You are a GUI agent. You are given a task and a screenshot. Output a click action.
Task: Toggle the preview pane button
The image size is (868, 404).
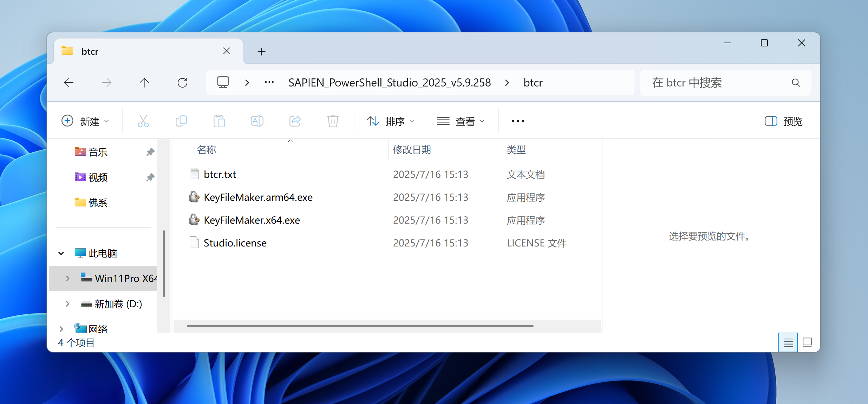pos(783,121)
